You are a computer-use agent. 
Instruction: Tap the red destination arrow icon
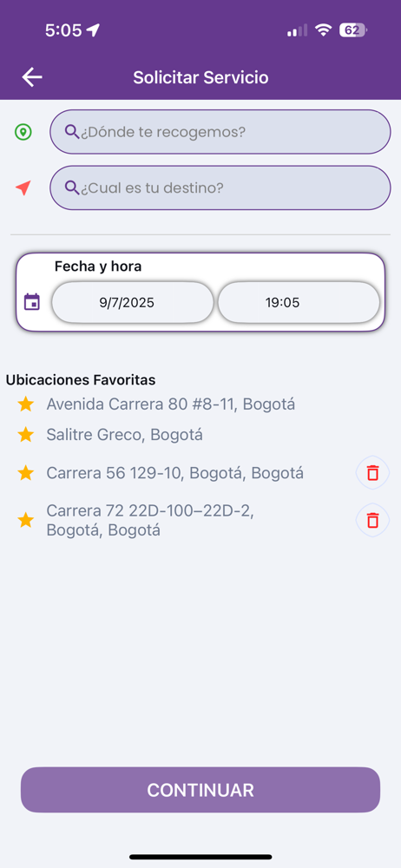[23, 188]
